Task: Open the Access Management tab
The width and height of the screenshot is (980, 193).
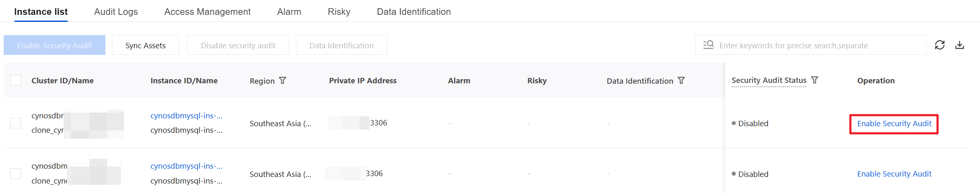Action: pos(207,12)
